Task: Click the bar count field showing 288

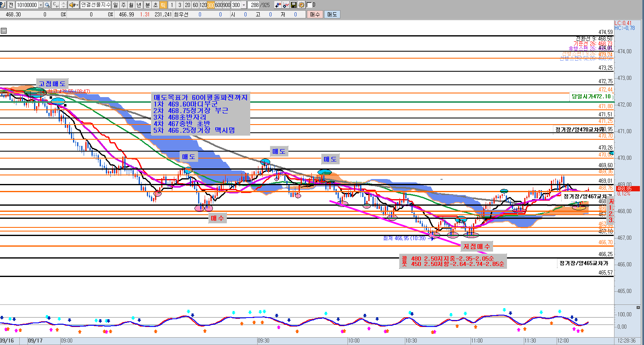Action: click(254, 5)
